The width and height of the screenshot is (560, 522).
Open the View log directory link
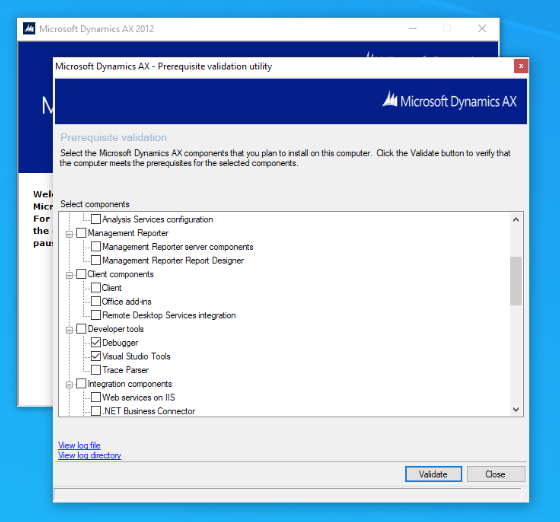point(90,455)
